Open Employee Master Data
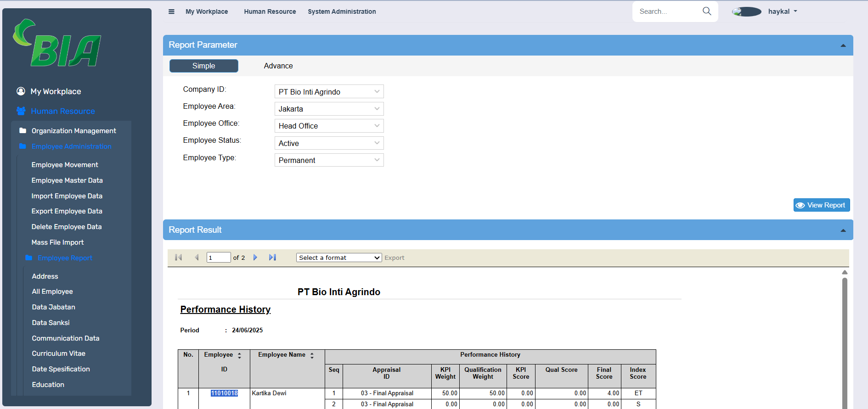The image size is (868, 409). coord(67,180)
